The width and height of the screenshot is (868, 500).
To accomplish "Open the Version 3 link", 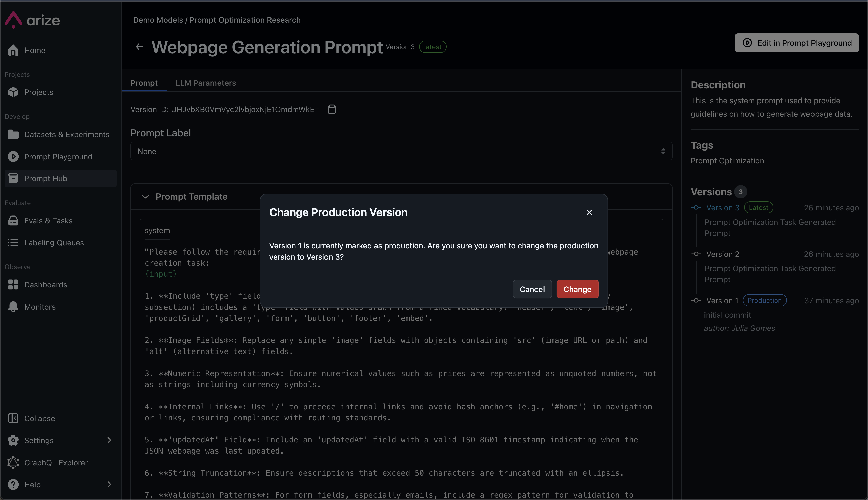I will tap(723, 208).
